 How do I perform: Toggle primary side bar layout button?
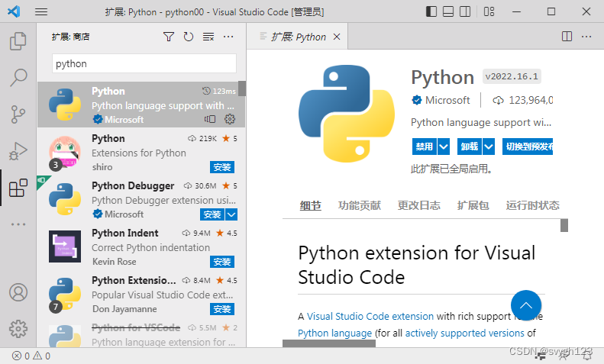(431, 11)
